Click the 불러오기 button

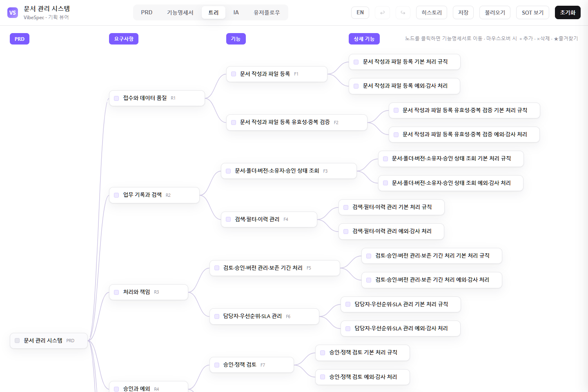click(495, 13)
